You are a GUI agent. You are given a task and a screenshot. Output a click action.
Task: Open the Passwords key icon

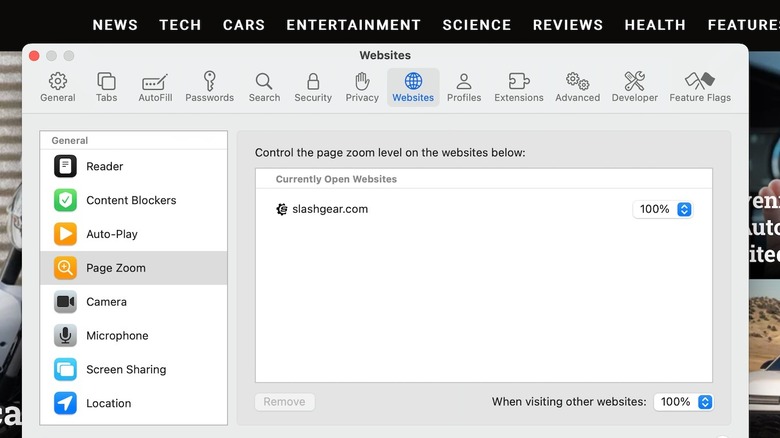click(209, 87)
